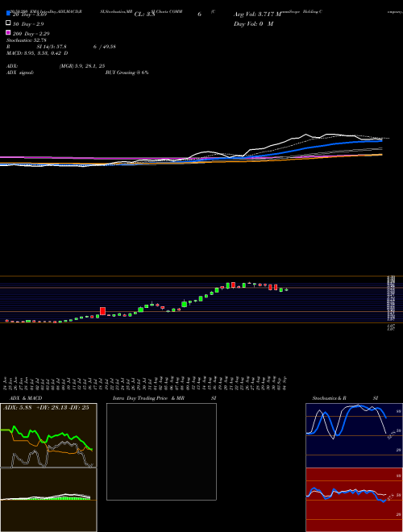The height and width of the screenshot is (532, 403).
Task: Click the 'ADX & MACD' panel title
Action: pos(26,398)
